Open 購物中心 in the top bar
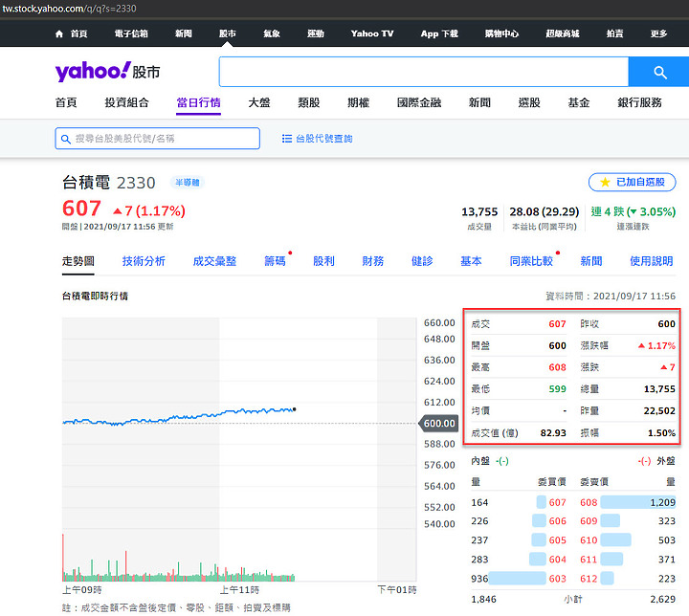Screen dimensions: 689x616 (501, 33)
